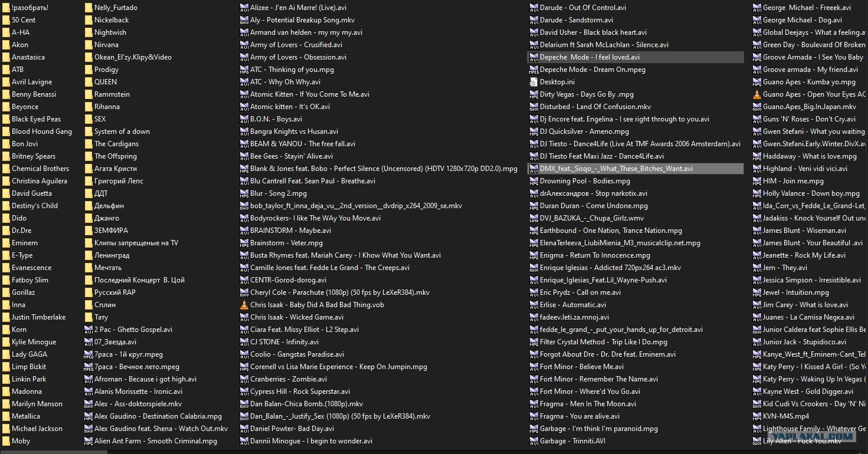
Task: Click the AVI icon for 2 Pac - Ghetto Gospel
Action: click(x=89, y=330)
